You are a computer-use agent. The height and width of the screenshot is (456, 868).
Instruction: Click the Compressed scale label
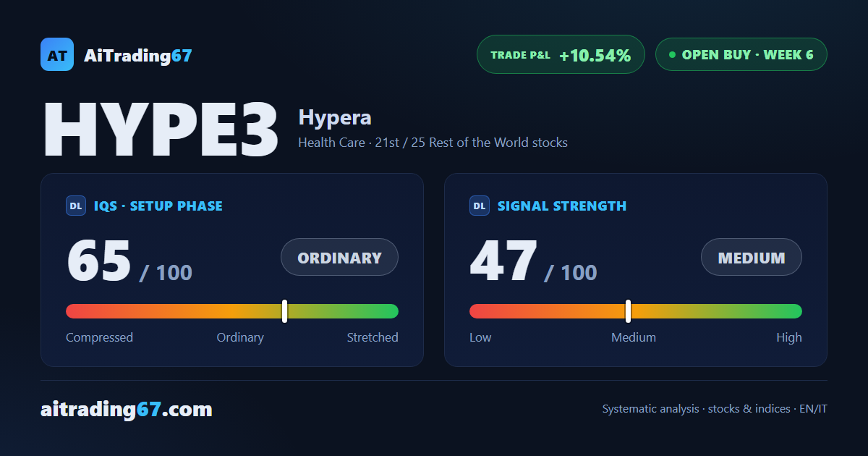click(99, 337)
